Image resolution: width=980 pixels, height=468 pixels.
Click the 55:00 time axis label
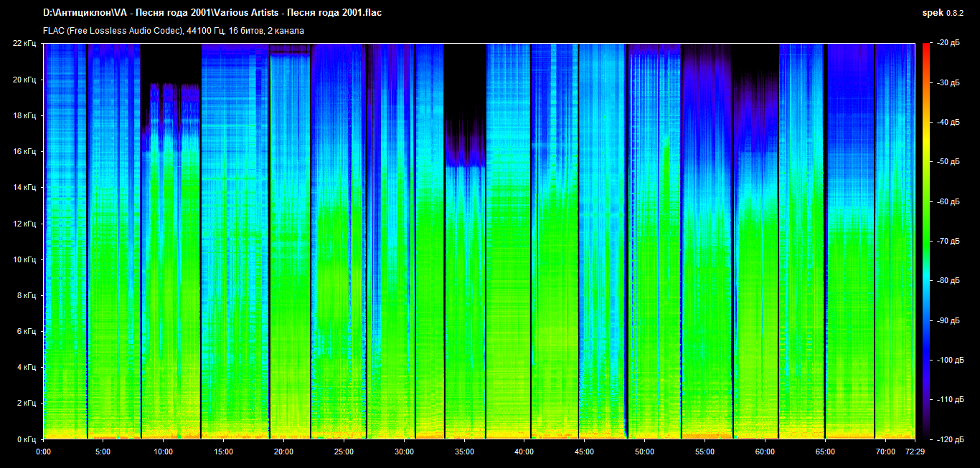(705, 452)
